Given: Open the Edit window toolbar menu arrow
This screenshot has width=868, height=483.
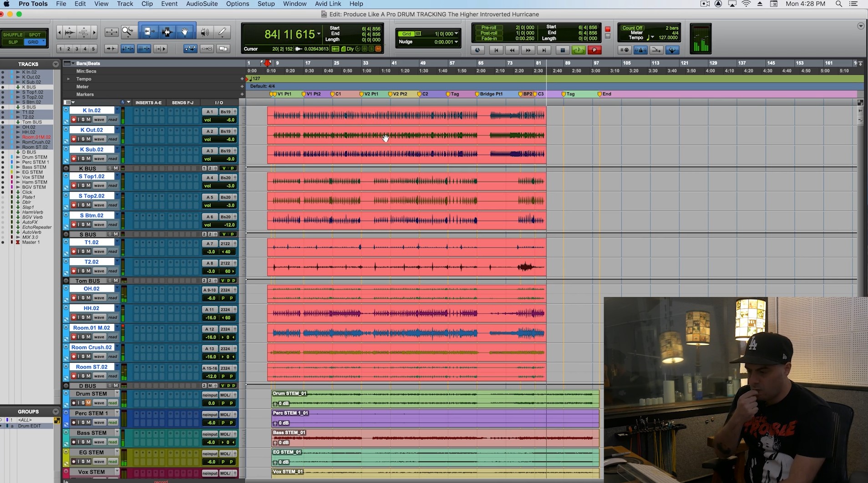Looking at the screenshot, I should point(861,26).
